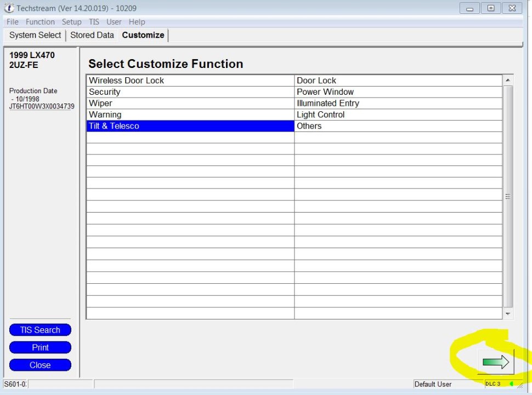This screenshot has width=532, height=395.
Task: Select the Illuminated Entry function
Action: (x=398, y=104)
